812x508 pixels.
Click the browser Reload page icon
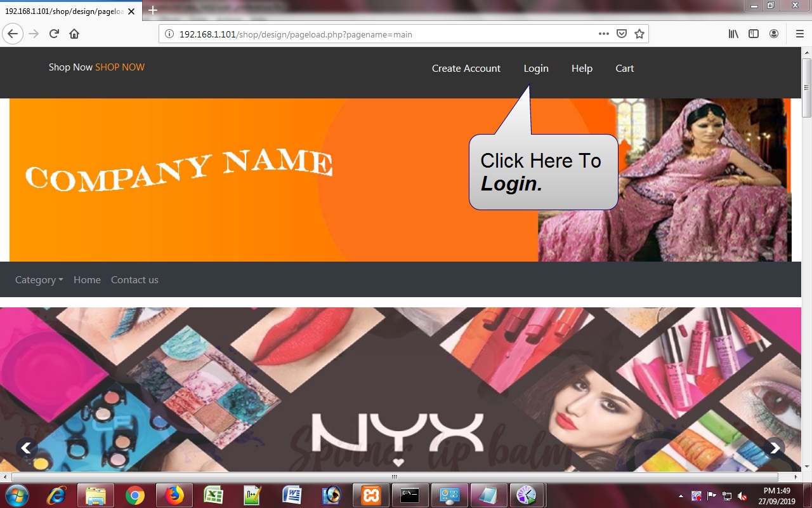coord(54,34)
